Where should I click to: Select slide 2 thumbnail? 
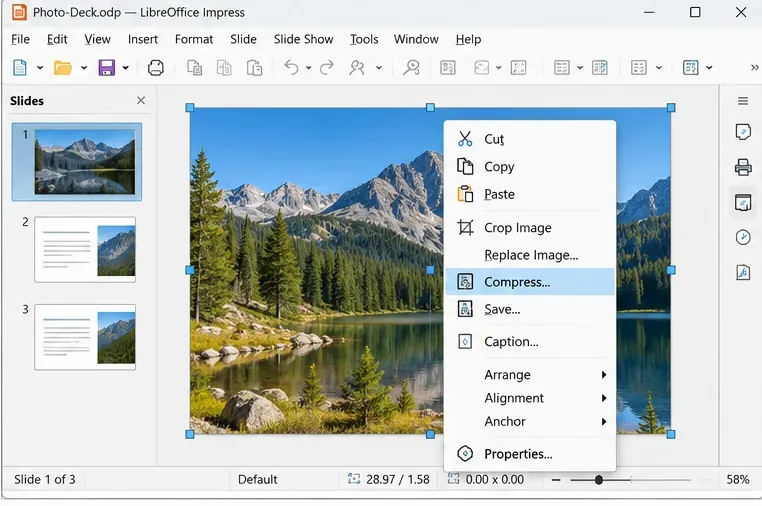[85, 249]
